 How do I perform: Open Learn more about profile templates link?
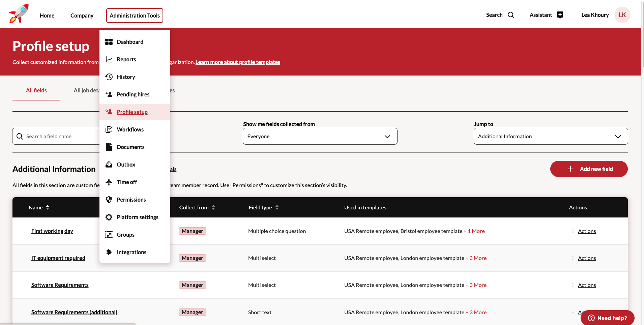[238, 62]
